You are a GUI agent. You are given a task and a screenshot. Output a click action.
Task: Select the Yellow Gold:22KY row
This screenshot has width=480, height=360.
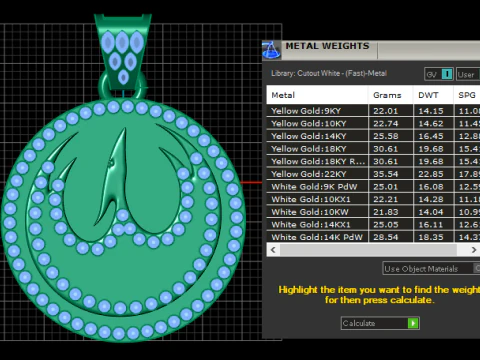tap(373, 174)
